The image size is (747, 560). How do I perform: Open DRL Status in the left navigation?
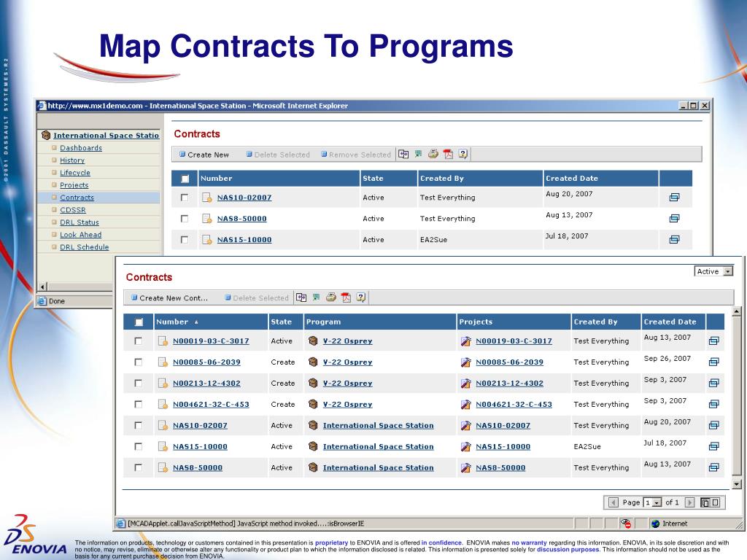point(80,222)
